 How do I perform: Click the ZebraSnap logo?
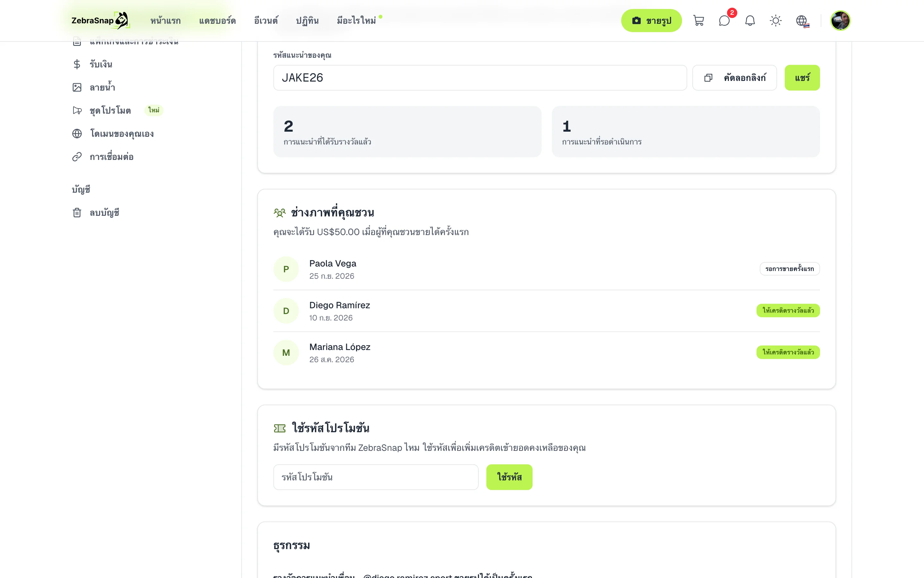100,20
